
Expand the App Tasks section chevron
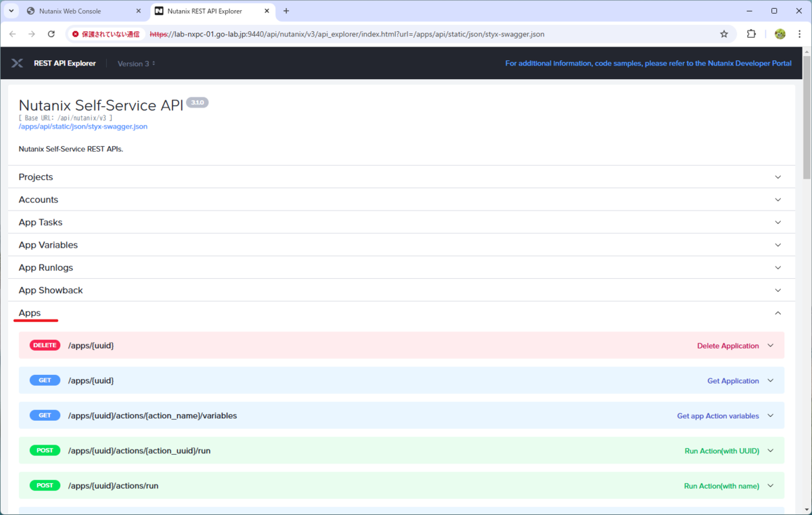coord(777,223)
